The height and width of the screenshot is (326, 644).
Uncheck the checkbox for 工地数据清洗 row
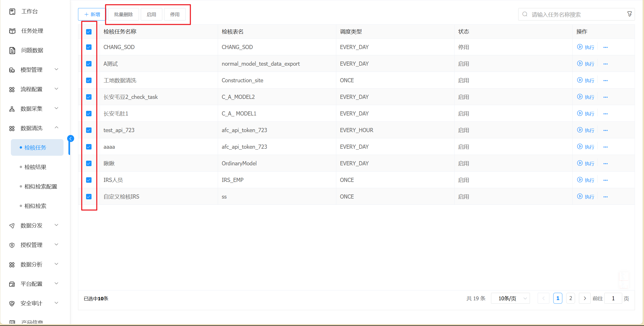pyautogui.click(x=89, y=80)
